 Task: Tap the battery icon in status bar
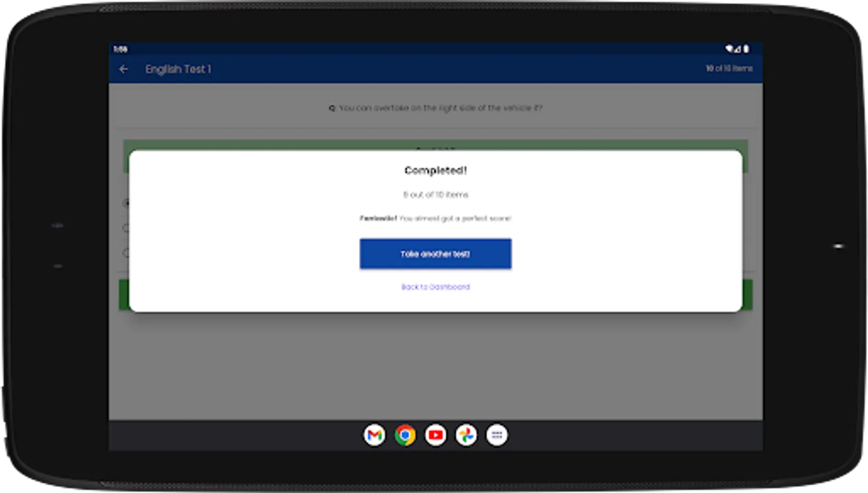[746, 49]
